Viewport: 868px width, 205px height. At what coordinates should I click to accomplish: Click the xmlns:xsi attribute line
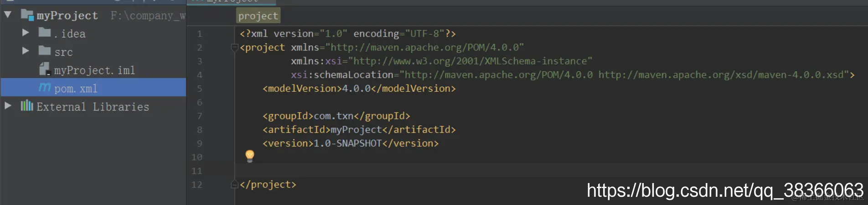click(442, 61)
